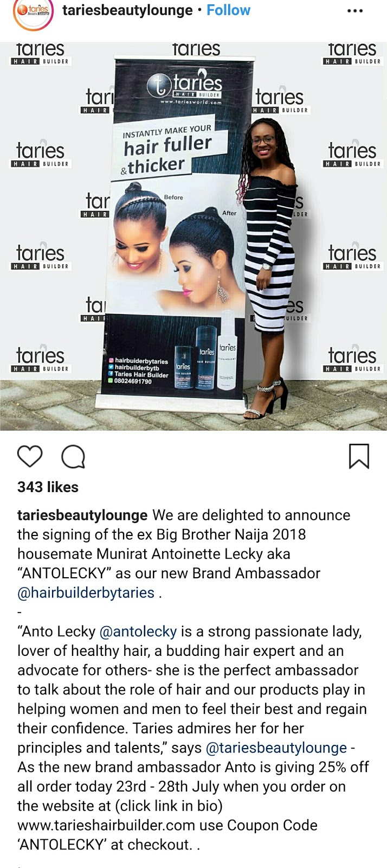Tap the woman in striped dress photo

[x=268, y=266]
